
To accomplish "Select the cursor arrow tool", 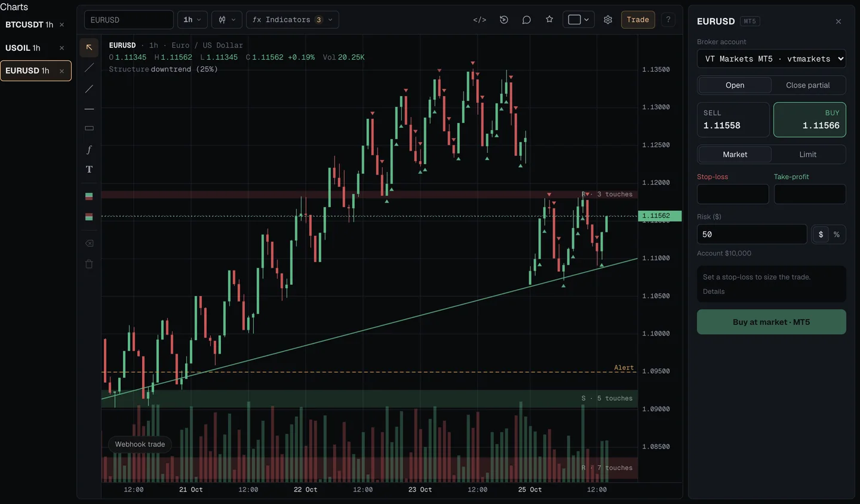I will pos(89,47).
